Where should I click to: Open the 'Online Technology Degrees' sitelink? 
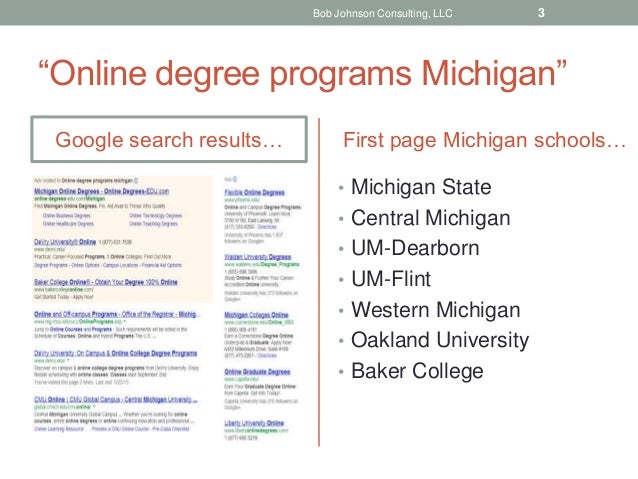tap(155, 216)
